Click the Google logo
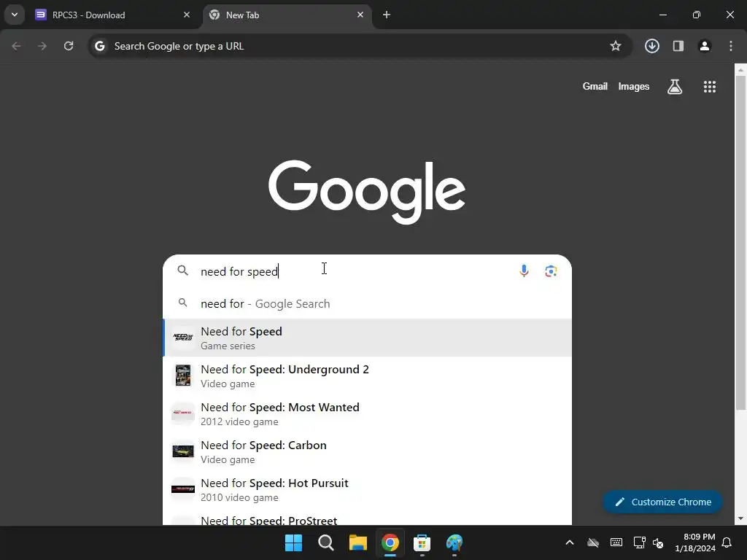Screen dimensions: 747x560 [367, 192]
